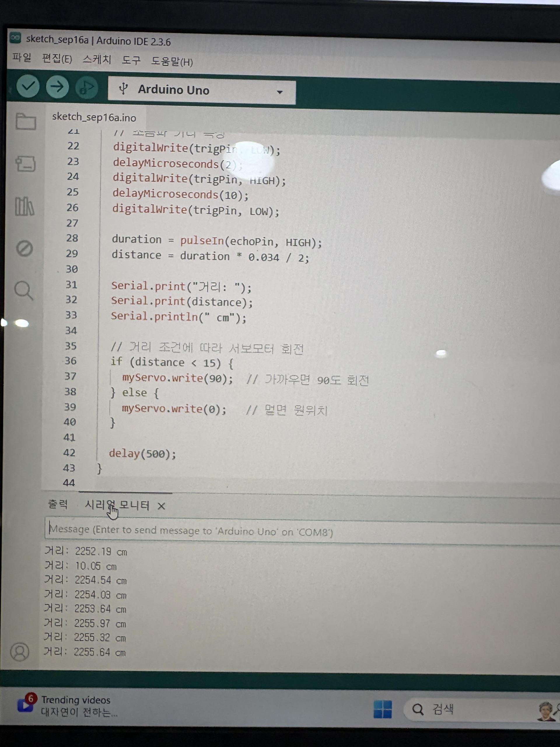Click the code text pulseIn(echoPin, HIGH);
The image size is (560, 747).
pos(251,242)
